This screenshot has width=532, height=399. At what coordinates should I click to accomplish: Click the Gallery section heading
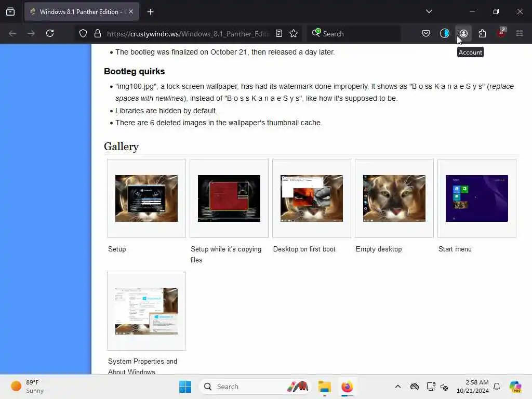pos(121,147)
